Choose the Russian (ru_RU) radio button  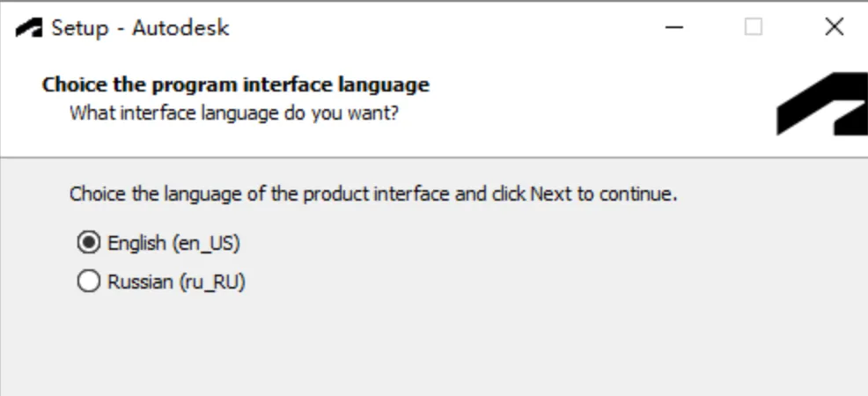[88, 282]
